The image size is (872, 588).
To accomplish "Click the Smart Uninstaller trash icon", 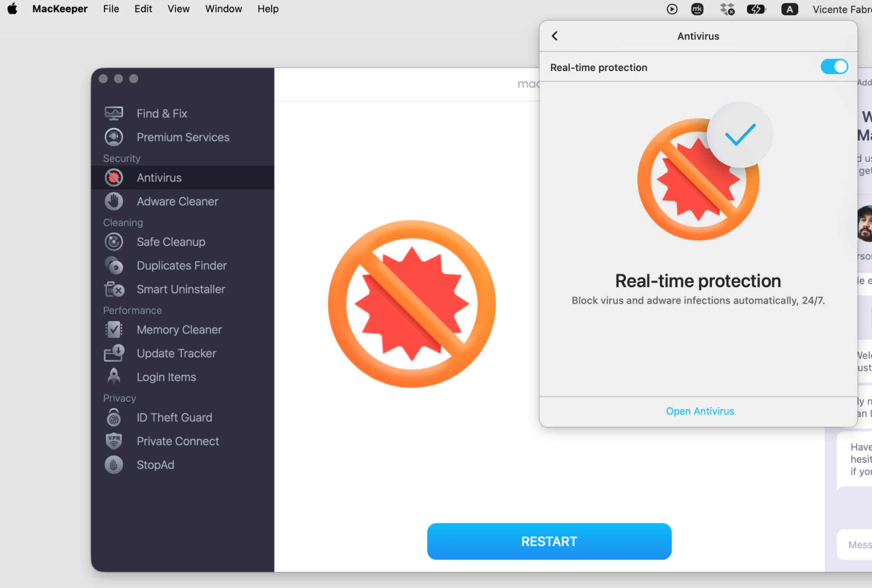I will pos(114,289).
